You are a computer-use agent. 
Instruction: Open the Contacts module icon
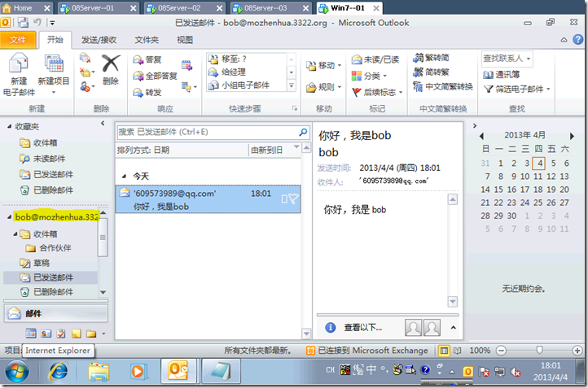46,334
